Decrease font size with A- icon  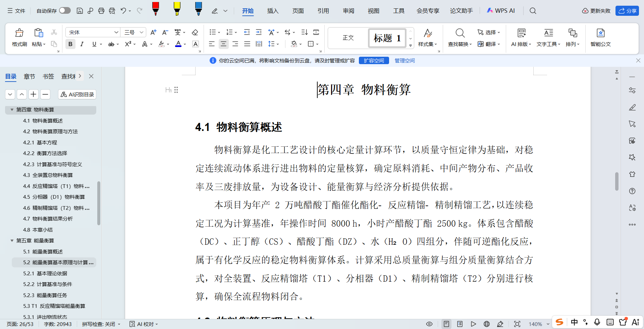tap(165, 32)
